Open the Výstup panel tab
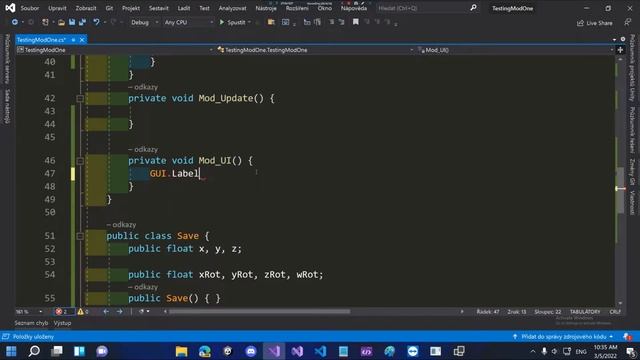This screenshot has width=640, height=360. 62,323
